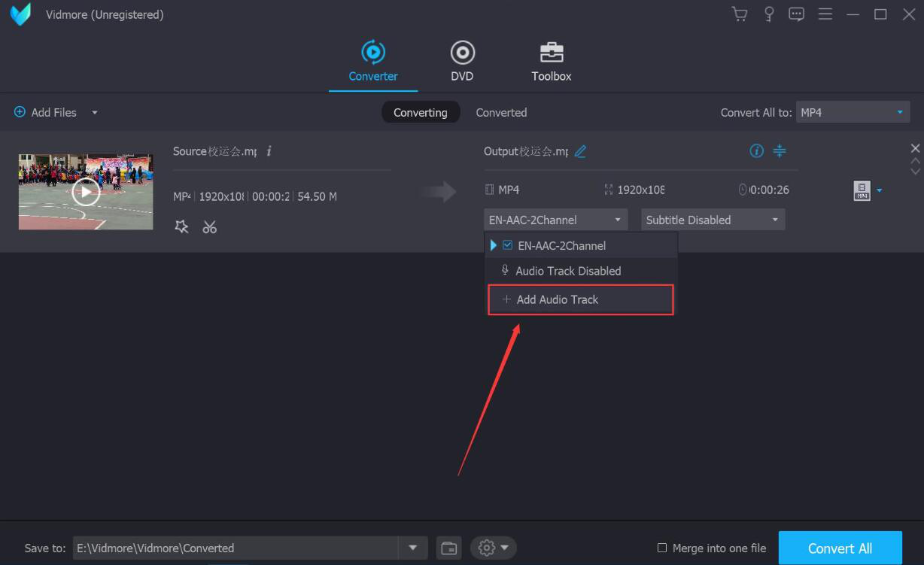
Task: Open the settings gear dropdown
Action: [x=494, y=548]
